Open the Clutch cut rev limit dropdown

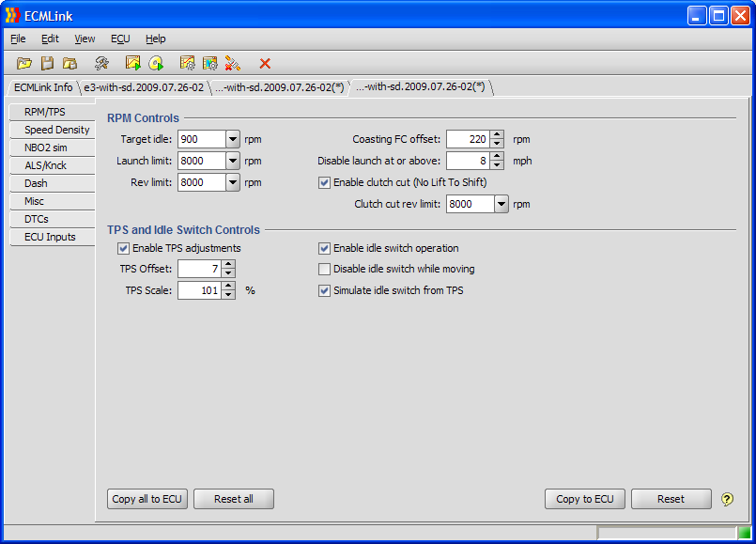click(501, 204)
